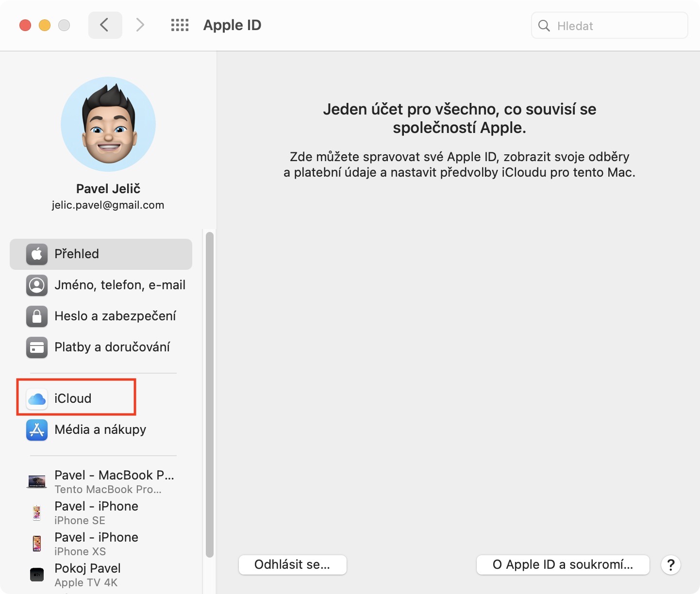Click the magnifying glass search icon
Viewport: 700px width, 594px height.
544,26
